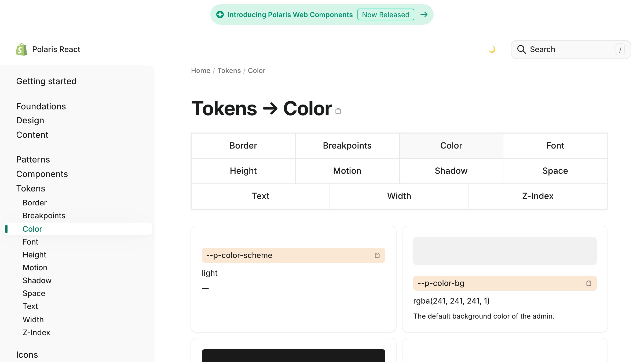Go to Home breadcrumb
Viewport: 644px width, 362px height.
coord(201,71)
